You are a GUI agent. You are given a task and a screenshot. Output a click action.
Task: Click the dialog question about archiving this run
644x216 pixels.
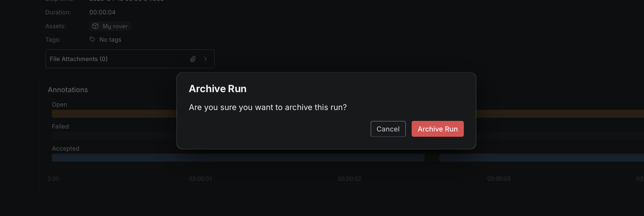pyautogui.click(x=268, y=107)
